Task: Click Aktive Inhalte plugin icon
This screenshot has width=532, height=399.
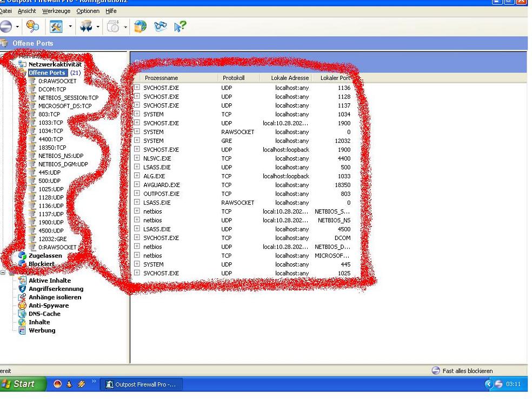Action: point(22,281)
